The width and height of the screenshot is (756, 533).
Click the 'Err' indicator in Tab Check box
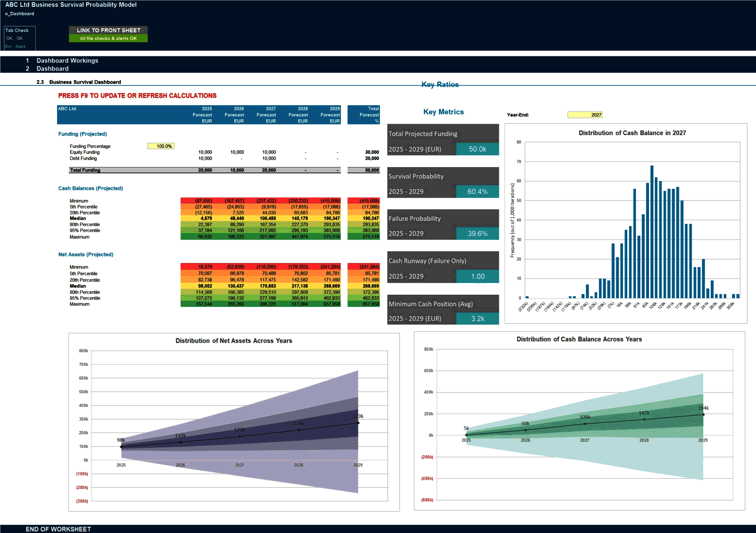(9, 46)
